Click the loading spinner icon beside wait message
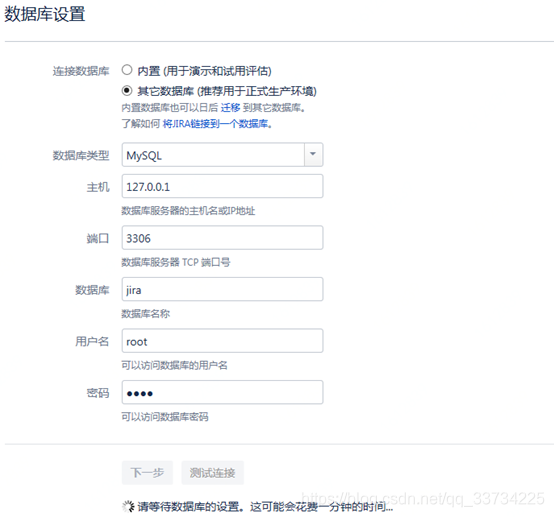 pyautogui.click(x=128, y=506)
